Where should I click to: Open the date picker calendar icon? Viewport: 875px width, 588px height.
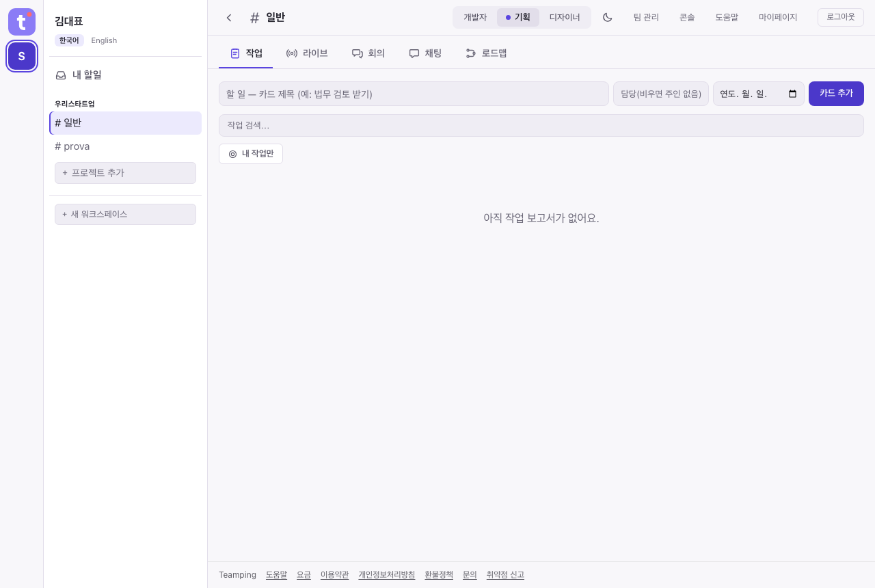click(x=793, y=94)
